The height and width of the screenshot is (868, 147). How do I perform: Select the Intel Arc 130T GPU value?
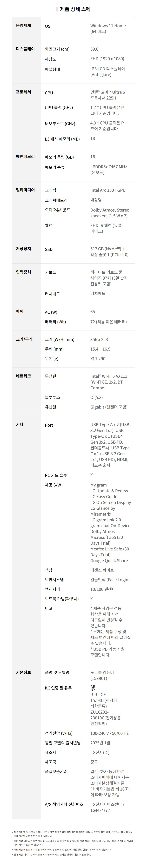[x=108, y=190]
